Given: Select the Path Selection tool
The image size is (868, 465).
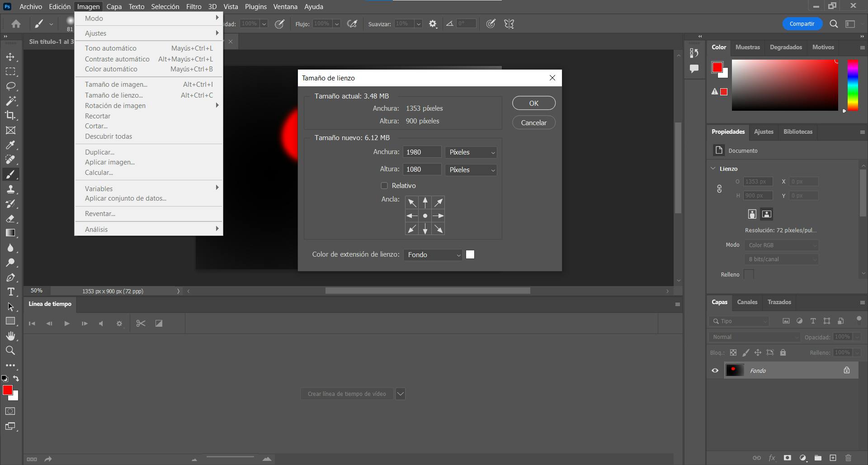Looking at the screenshot, I should (10, 307).
